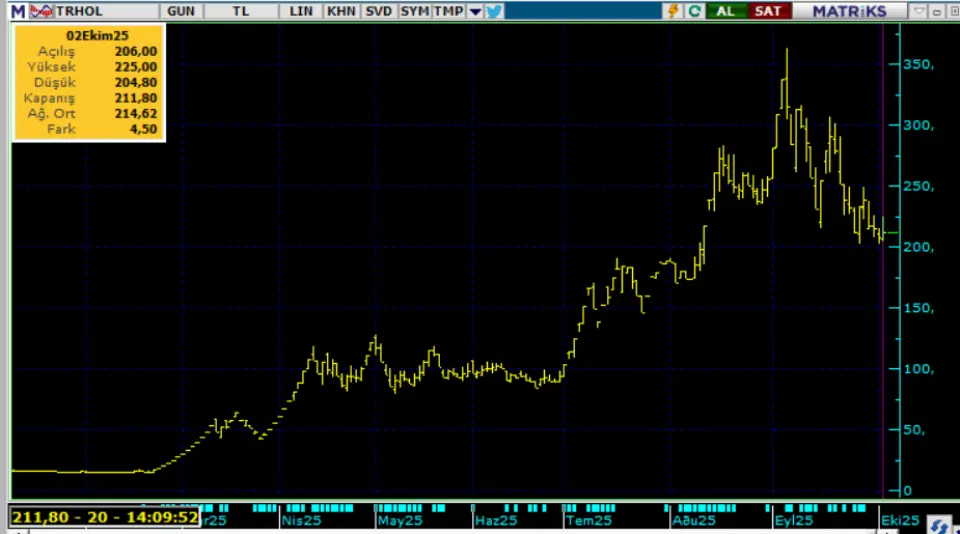Select the TMP template item
960x534 pixels.
pyautogui.click(x=448, y=11)
